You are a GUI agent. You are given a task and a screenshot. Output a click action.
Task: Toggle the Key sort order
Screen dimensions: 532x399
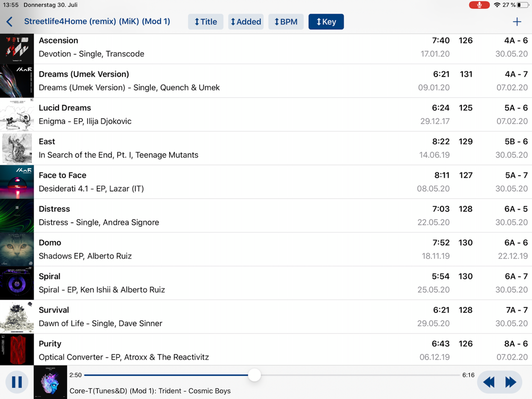pyautogui.click(x=326, y=22)
